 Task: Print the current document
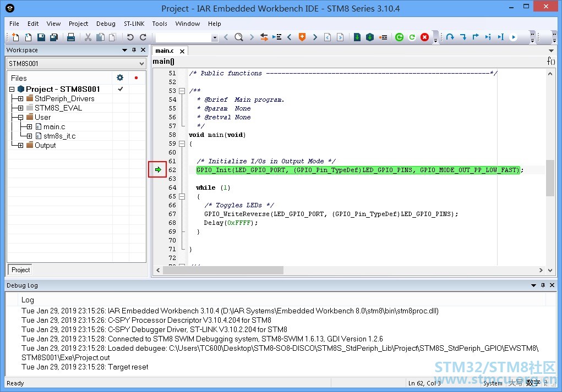[x=71, y=37]
